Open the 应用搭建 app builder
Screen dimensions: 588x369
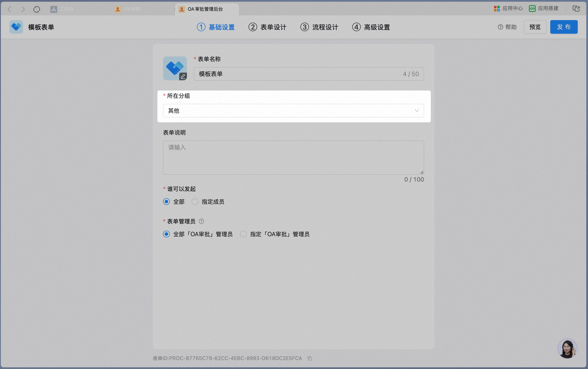(543, 9)
